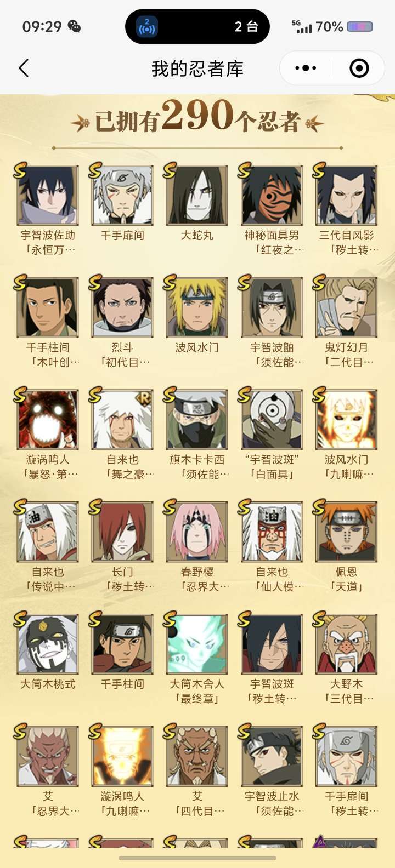Image resolution: width=395 pixels, height=868 pixels.
Task: Open 神秘面具男 红夜之 ninja card
Action: 272,195
